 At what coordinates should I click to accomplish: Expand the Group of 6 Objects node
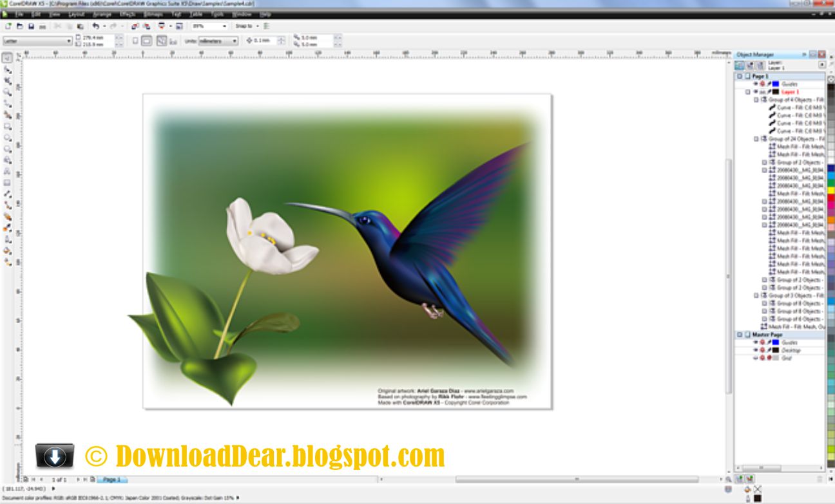[765, 319]
